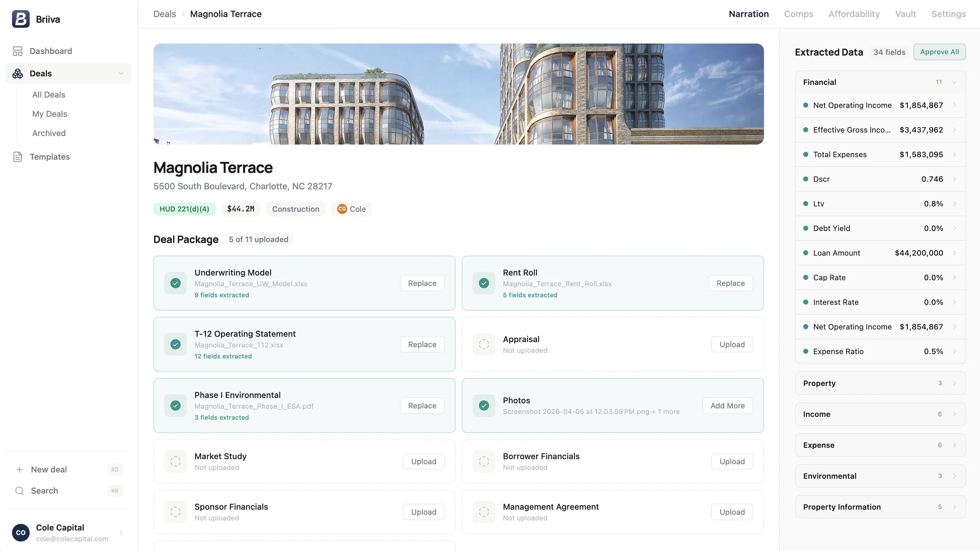Switch to the Comps tab
The height and width of the screenshot is (551, 980).
[x=798, y=14]
